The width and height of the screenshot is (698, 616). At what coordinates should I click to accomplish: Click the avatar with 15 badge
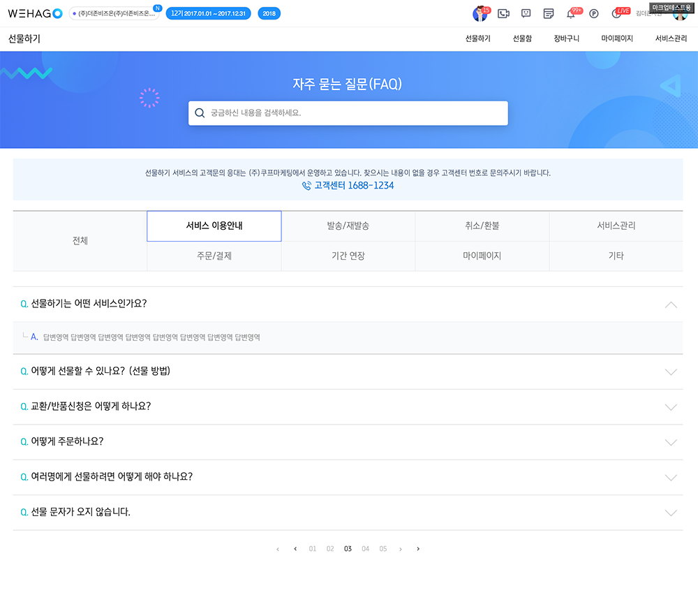pos(480,13)
